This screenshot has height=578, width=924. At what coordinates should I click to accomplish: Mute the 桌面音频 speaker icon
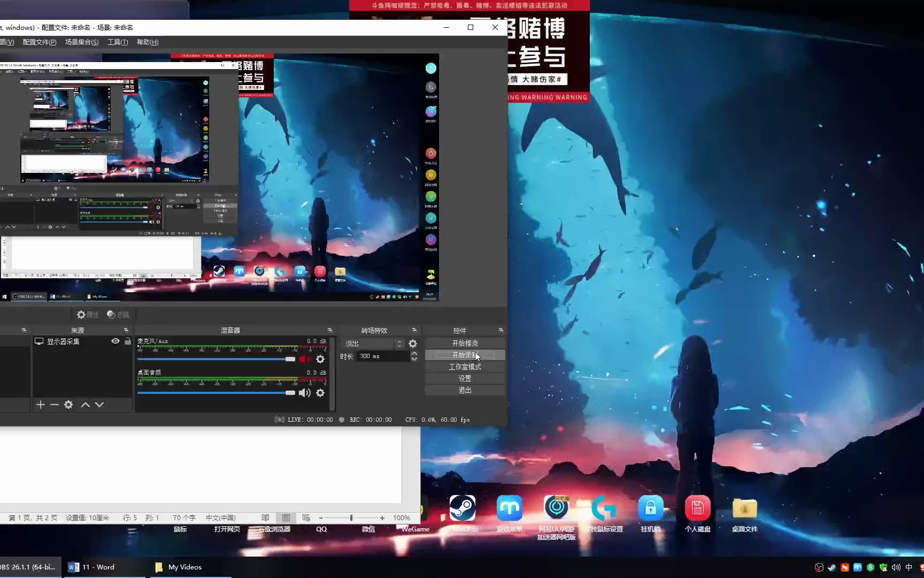coord(304,393)
